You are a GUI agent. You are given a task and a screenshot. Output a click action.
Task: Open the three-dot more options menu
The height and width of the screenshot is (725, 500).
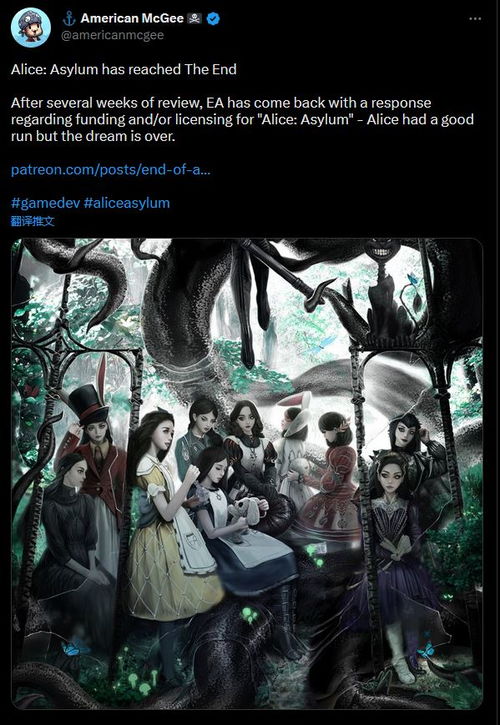click(x=475, y=19)
